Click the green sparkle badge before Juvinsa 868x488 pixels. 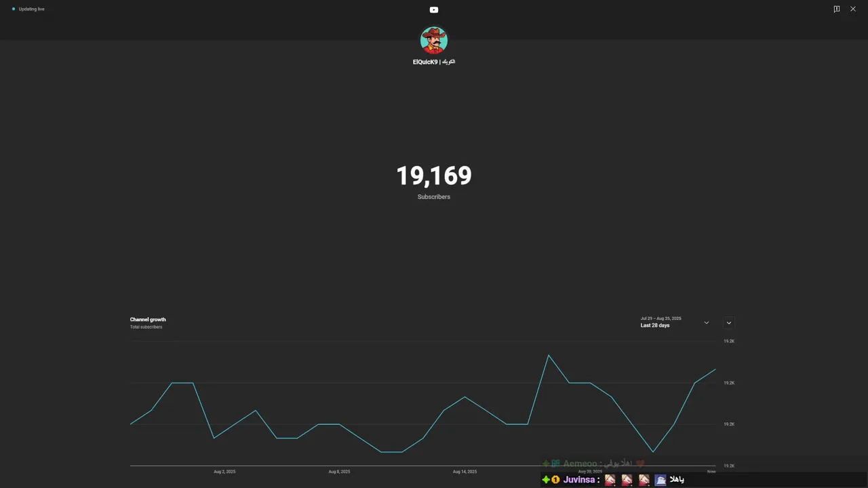[546, 480]
